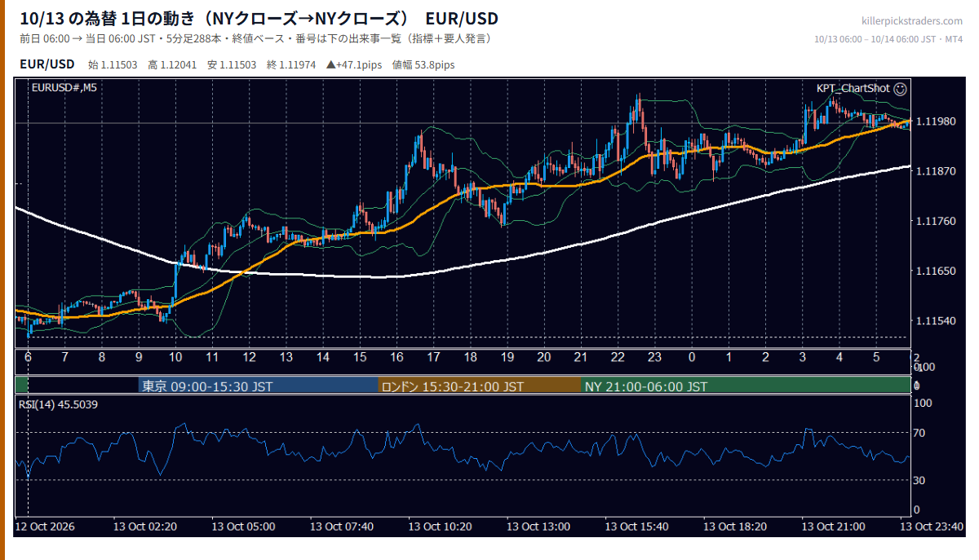Click the hour 10 label on the JST axis
Viewport: 979px width, 560px height.
click(x=175, y=357)
